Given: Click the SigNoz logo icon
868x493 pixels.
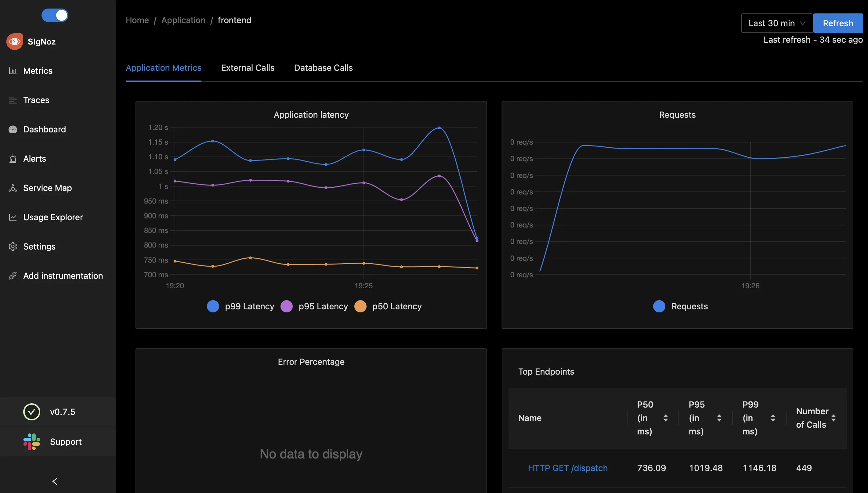Looking at the screenshot, I should pos(15,41).
